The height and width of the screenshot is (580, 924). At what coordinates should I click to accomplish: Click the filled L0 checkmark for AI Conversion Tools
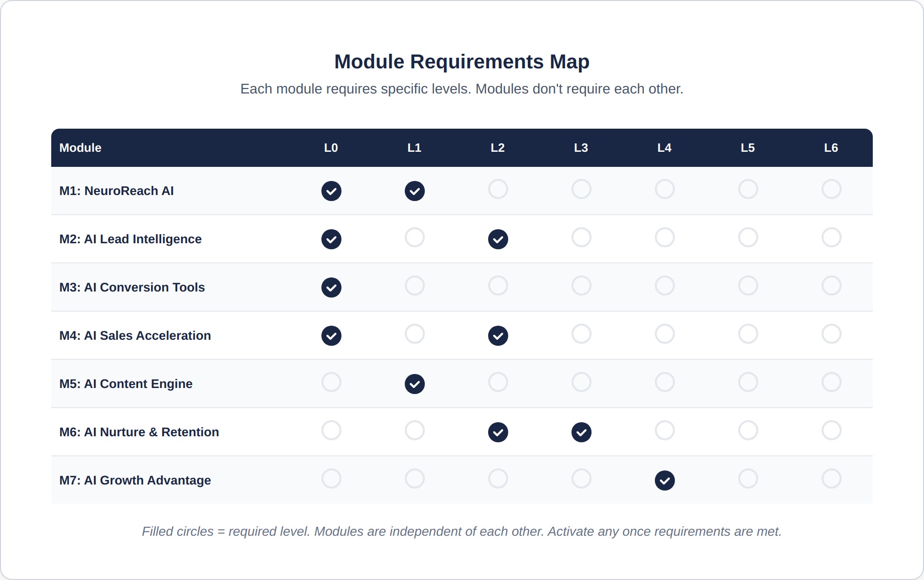pos(331,287)
